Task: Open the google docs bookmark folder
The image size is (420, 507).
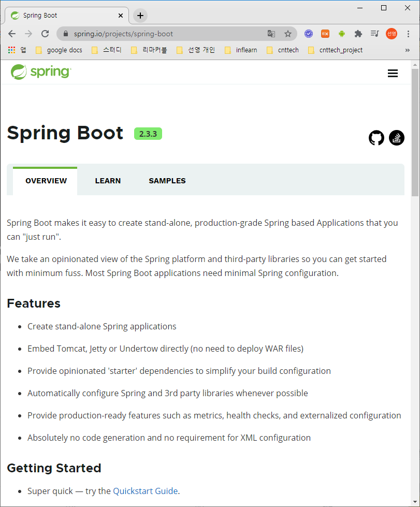Action: point(59,50)
